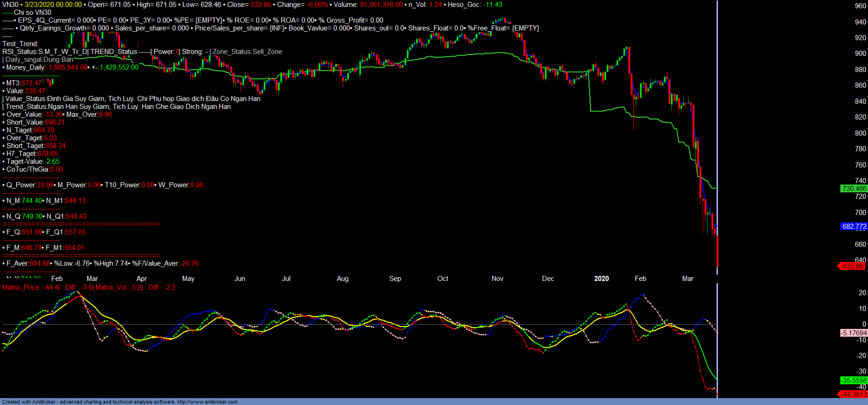Click the VN30 ticker symbol at top
Screen dimensions: 868x405
click(10, 5)
